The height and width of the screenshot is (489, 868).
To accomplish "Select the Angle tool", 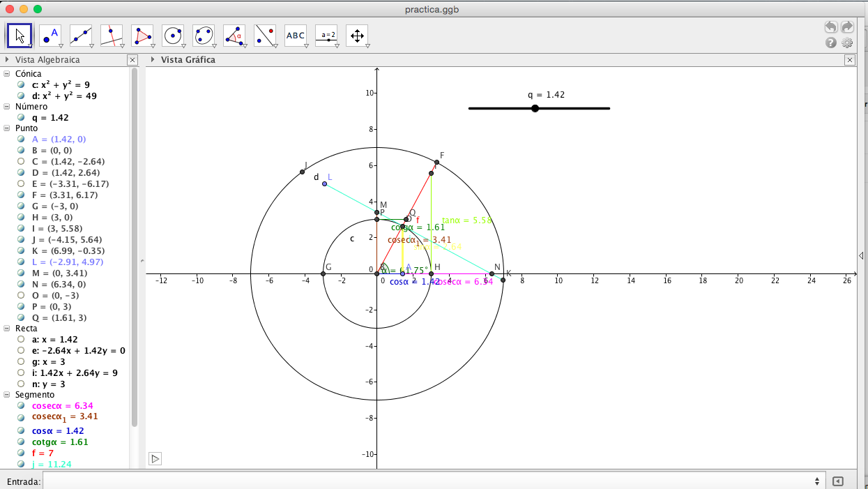I will click(234, 34).
